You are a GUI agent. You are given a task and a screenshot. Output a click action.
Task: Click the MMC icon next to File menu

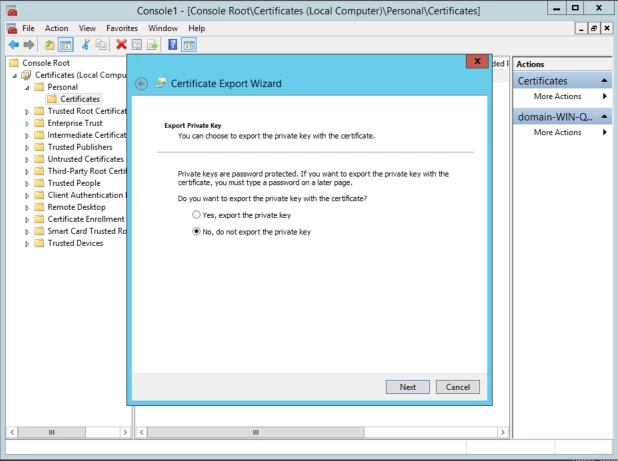(12, 28)
